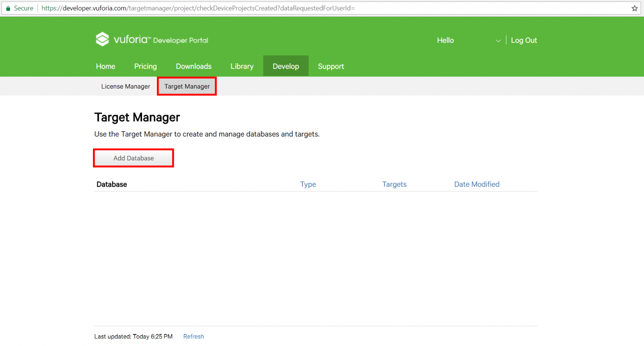Select the Target Manager tab
This screenshot has width=644, height=346.
click(x=187, y=86)
